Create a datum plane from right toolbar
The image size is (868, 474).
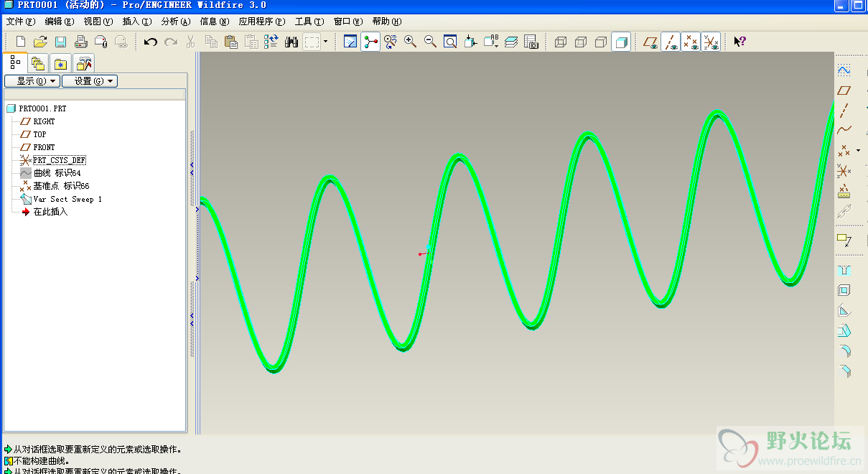844,90
